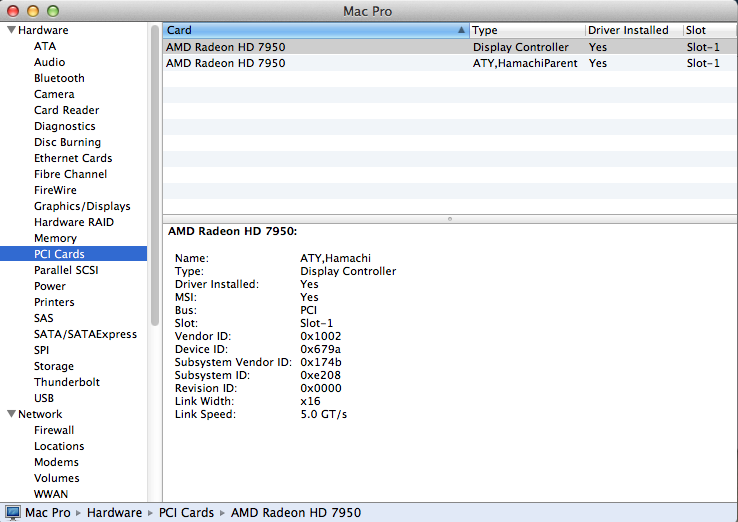The width and height of the screenshot is (738, 522).
Task: Select Graphics/Displays in the sidebar
Action: coord(82,206)
